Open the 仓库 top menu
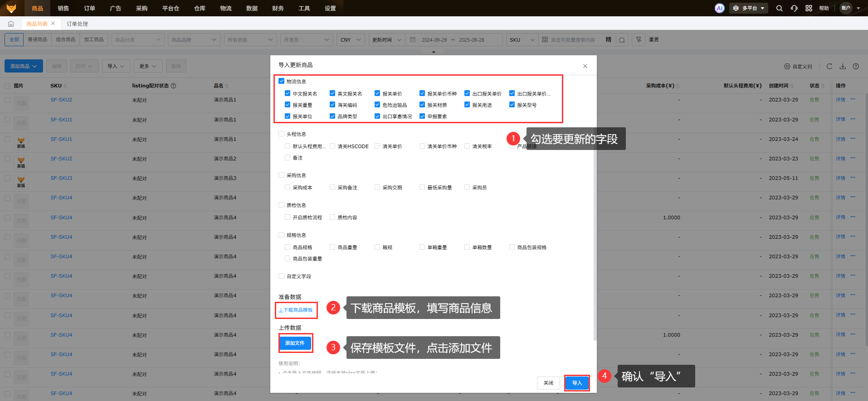Image resolution: width=868 pixels, height=401 pixels. [x=200, y=8]
